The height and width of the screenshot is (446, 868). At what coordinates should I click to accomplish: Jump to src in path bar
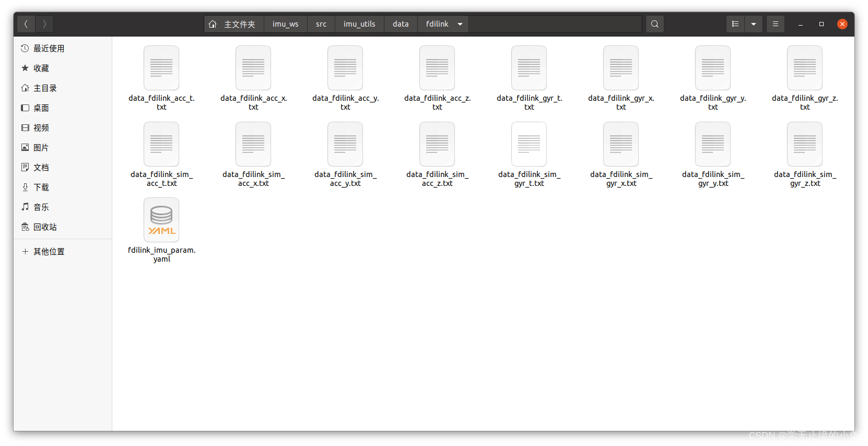[x=321, y=24]
